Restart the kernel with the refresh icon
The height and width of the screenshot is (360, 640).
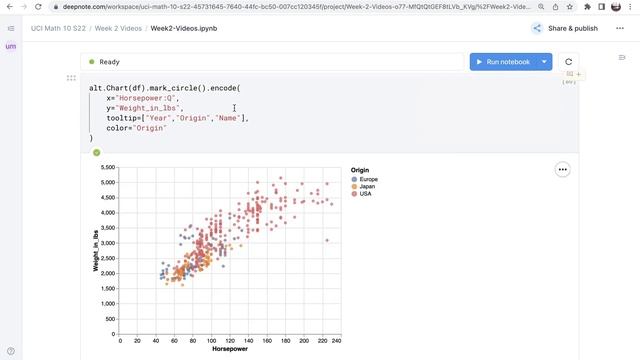pos(568,62)
